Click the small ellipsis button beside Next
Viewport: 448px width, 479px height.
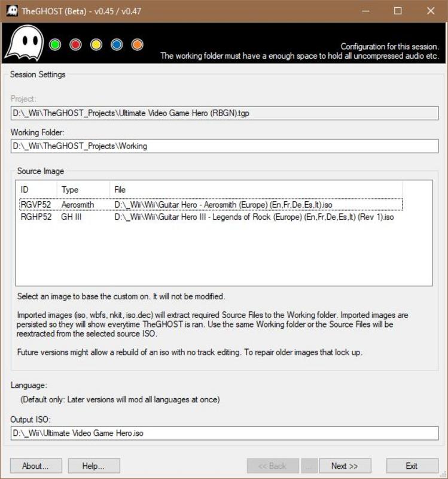(309, 466)
